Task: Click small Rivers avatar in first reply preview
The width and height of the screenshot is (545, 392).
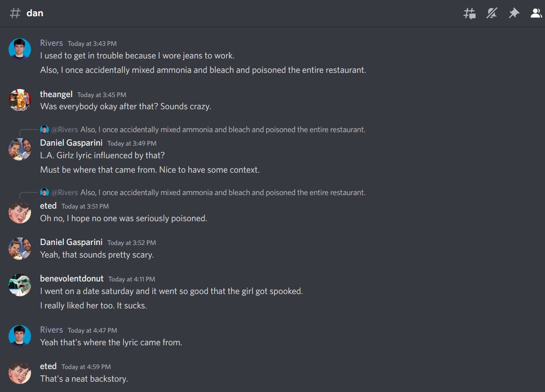Action: (x=44, y=129)
